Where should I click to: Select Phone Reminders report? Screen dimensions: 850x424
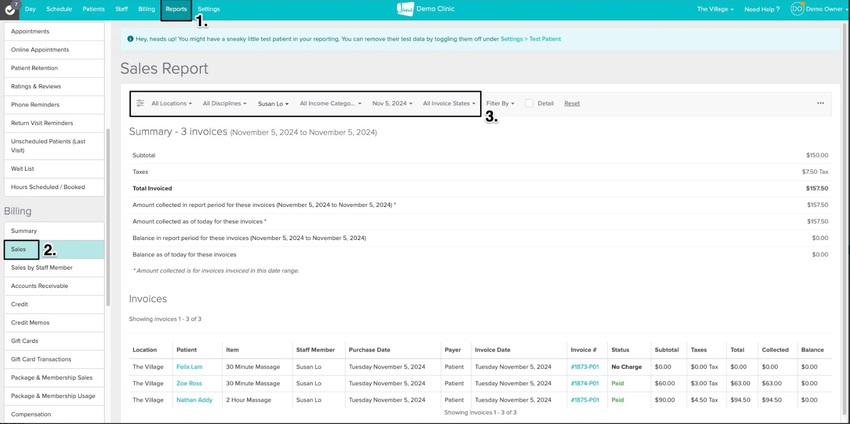tap(54, 105)
